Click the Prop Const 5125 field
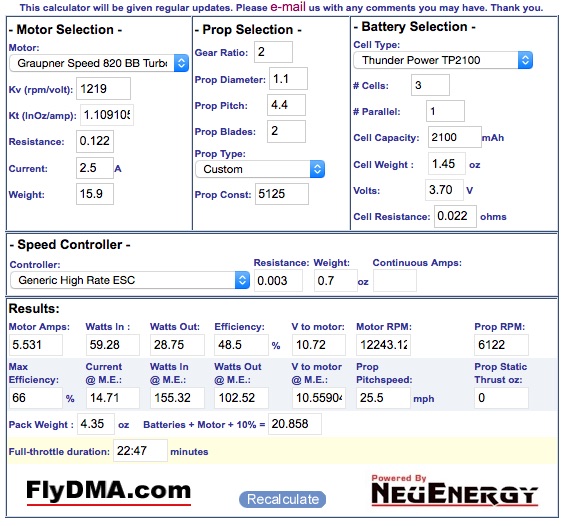Image resolution: width=564 pixels, height=526 pixels. pos(282,194)
